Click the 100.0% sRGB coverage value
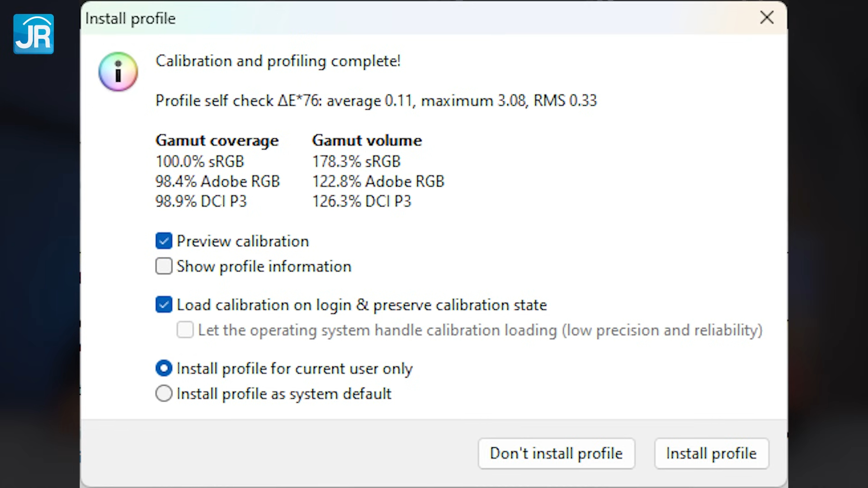 coord(199,161)
